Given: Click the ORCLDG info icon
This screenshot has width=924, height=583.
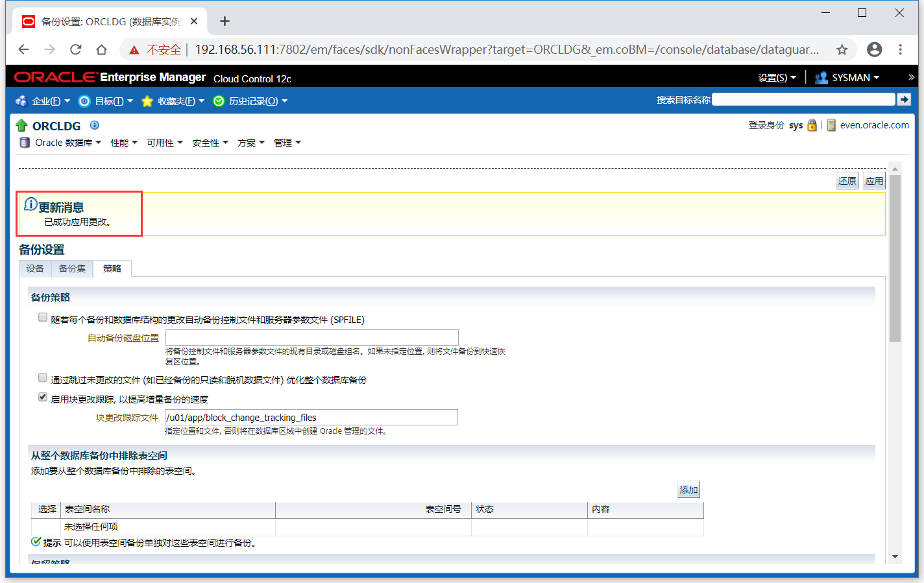Looking at the screenshot, I should 95,125.
